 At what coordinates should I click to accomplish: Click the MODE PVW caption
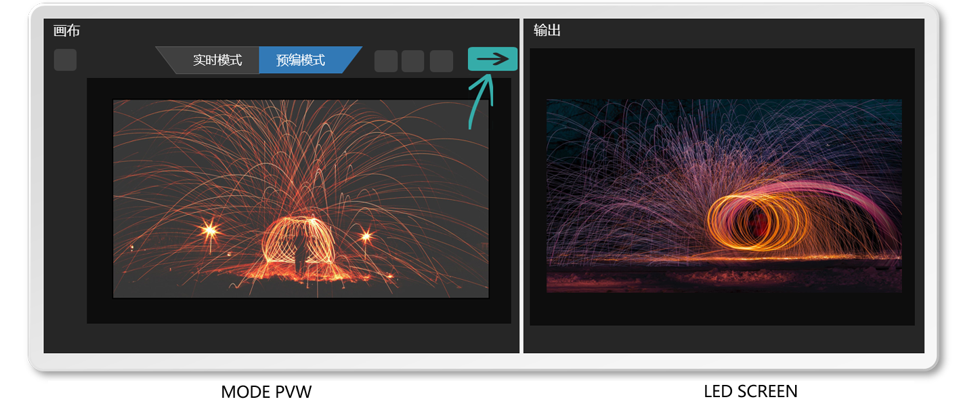pyautogui.click(x=266, y=392)
